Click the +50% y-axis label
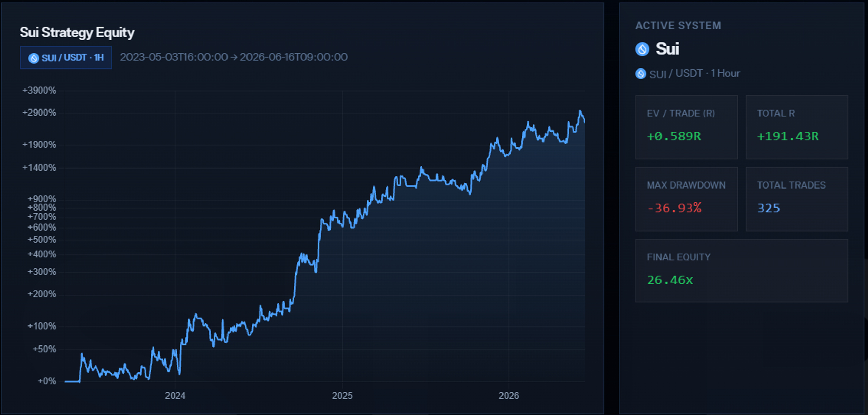The image size is (868, 415). (44, 349)
